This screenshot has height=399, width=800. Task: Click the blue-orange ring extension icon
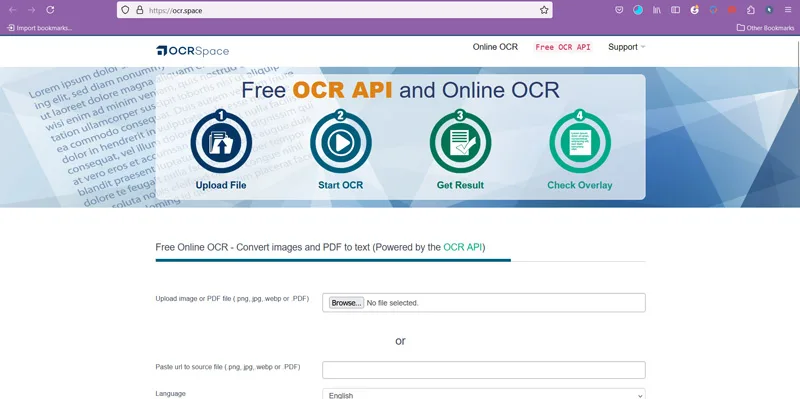tap(713, 10)
